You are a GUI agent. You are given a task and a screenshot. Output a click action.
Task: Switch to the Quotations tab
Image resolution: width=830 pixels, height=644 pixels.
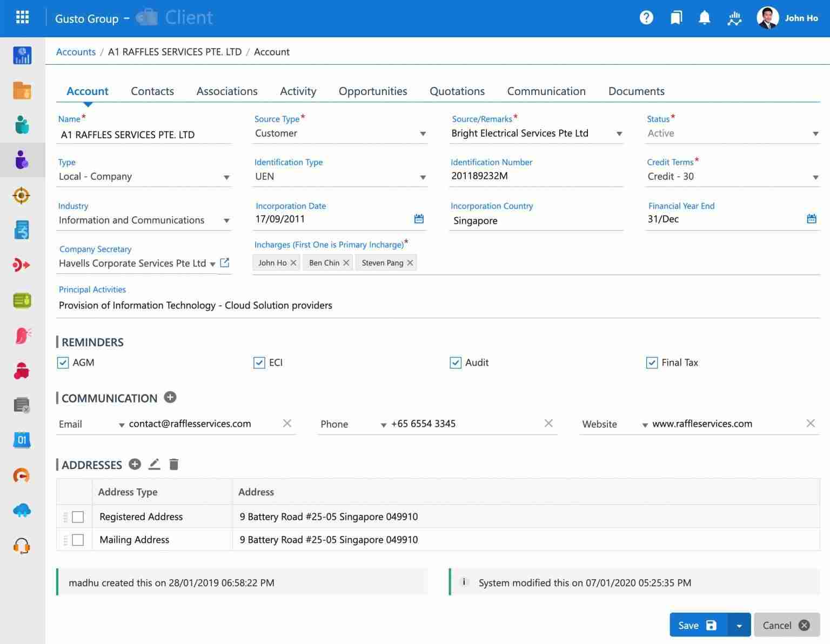[457, 91]
